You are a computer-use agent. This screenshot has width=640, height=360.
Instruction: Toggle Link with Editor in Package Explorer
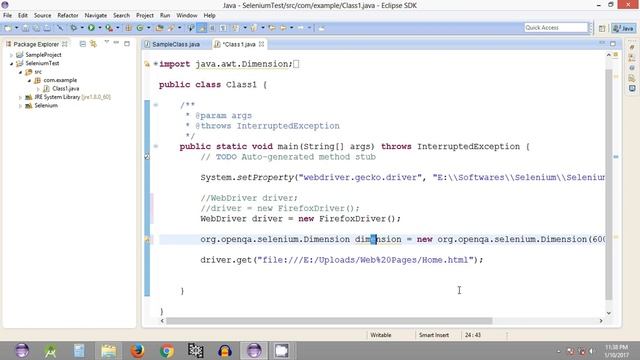tap(93, 44)
